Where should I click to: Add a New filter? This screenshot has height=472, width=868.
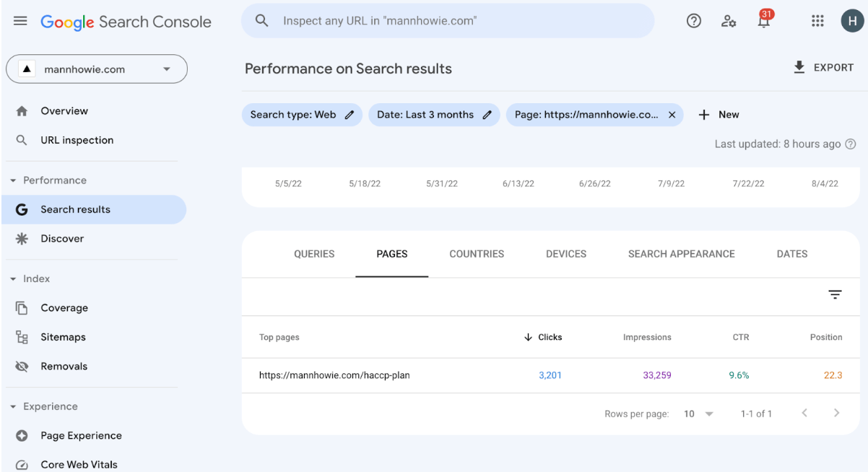[x=719, y=115]
